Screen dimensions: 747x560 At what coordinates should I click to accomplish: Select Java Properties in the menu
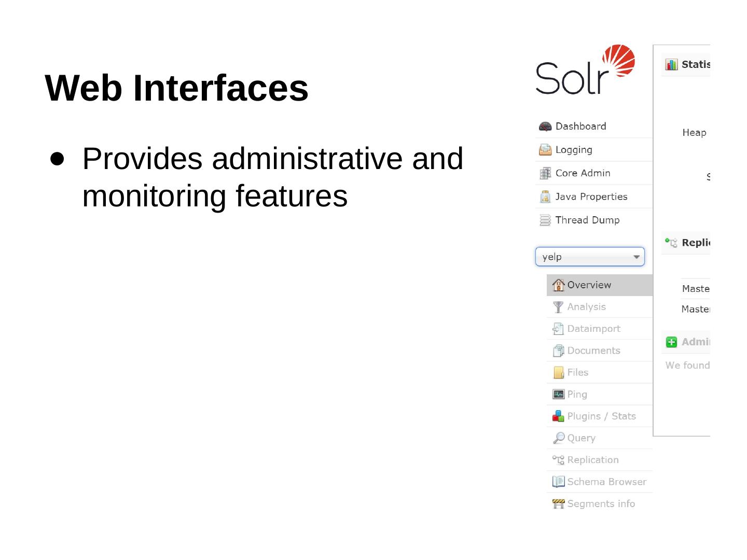click(594, 197)
